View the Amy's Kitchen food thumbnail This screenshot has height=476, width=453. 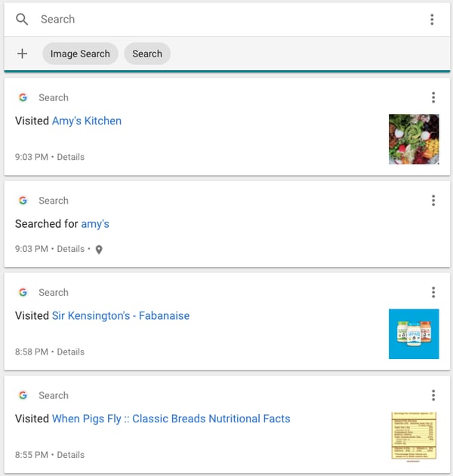click(x=414, y=139)
